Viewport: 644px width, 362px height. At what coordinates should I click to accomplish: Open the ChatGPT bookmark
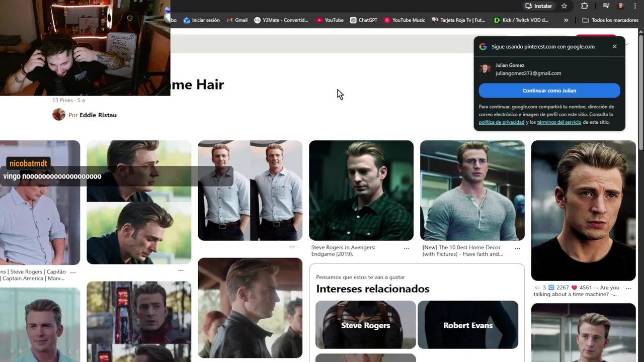click(x=364, y=20)
